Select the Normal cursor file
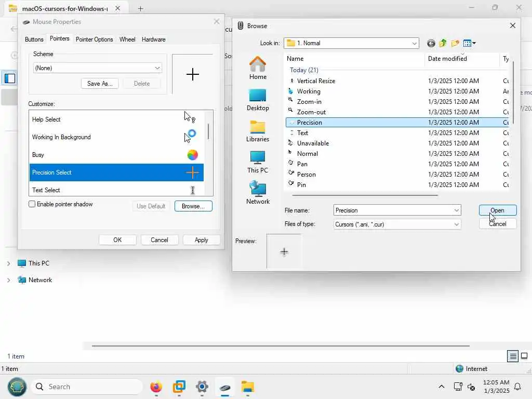The image size is (532, 399). pyautogui.click(x=308, y=153)
